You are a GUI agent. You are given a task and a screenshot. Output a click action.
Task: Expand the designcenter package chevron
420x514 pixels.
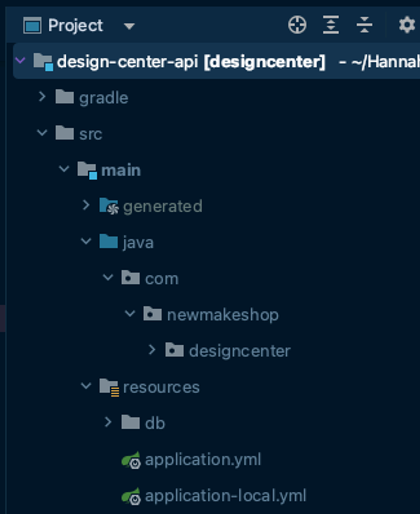pyautogui.click(x=152, y=350)
